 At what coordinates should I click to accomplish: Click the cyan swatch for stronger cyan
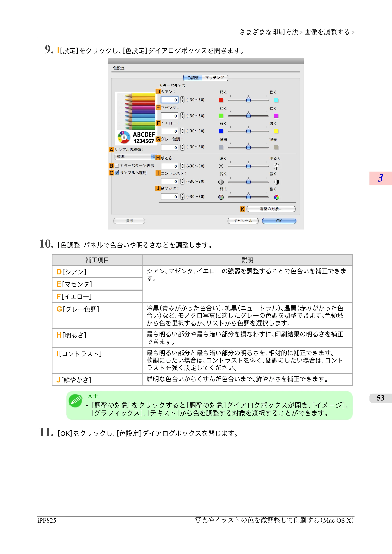click(276, 100)
